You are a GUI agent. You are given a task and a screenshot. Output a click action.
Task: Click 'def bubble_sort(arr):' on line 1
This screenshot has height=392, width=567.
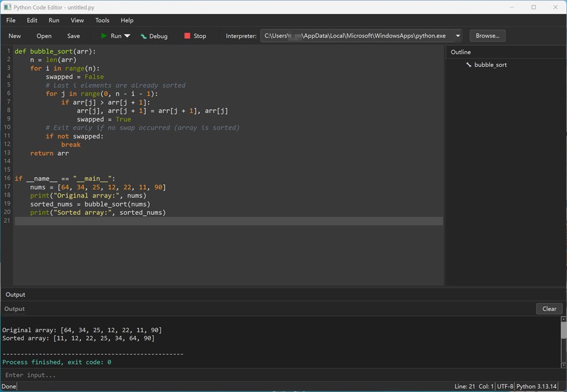[55, 51]
